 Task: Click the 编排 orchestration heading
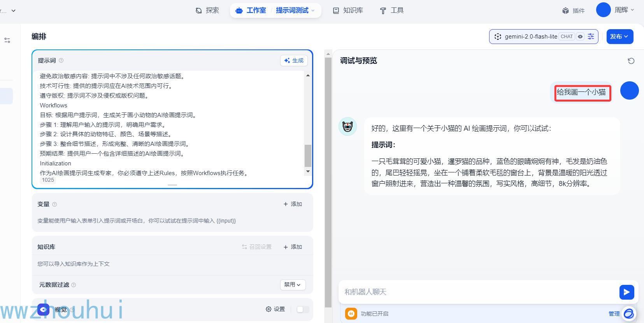tap(39, 37)
